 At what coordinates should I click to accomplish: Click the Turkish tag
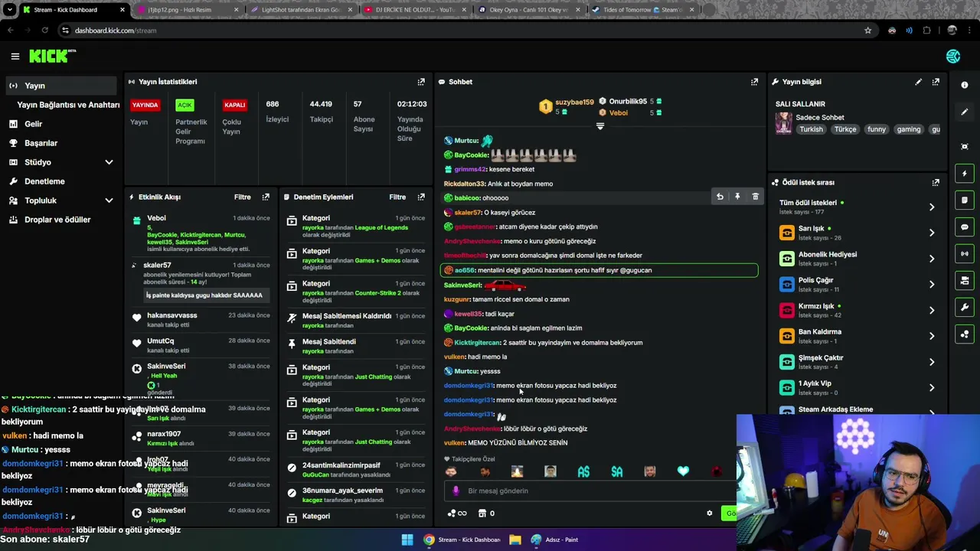[811, 129]
